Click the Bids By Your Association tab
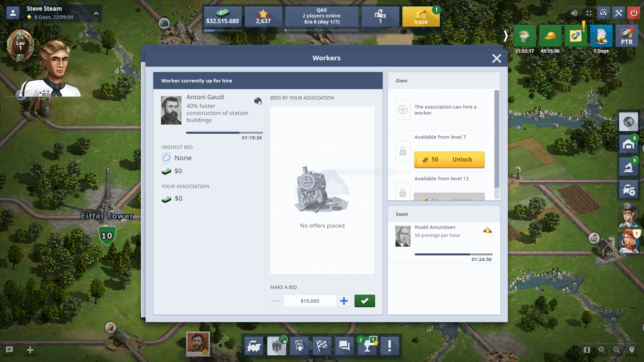644x362 pixels. (x=302, y=98)
